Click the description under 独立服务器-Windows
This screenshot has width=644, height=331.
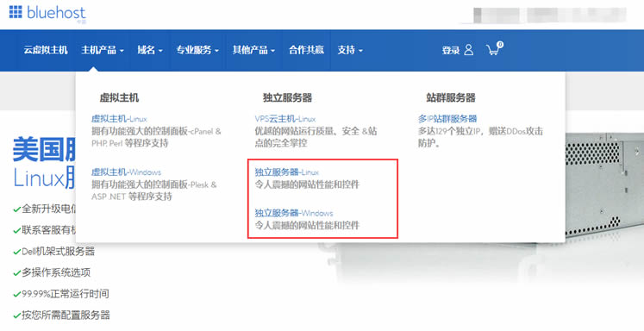point(307,225)
